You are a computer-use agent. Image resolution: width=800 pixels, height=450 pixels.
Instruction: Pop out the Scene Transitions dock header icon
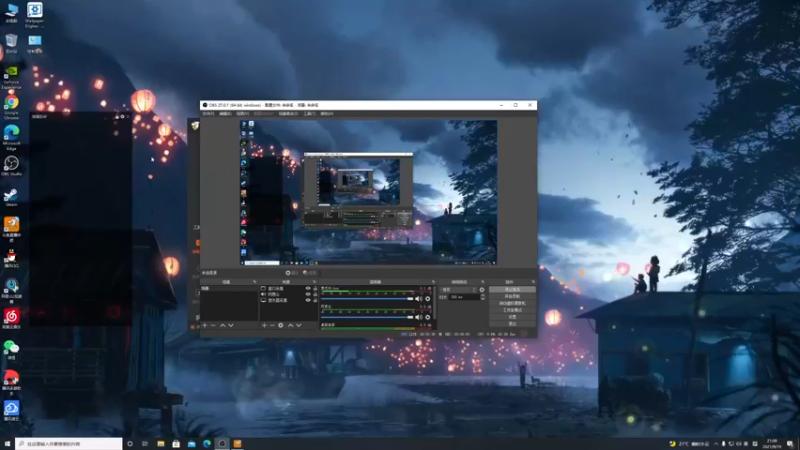[483, 282]
